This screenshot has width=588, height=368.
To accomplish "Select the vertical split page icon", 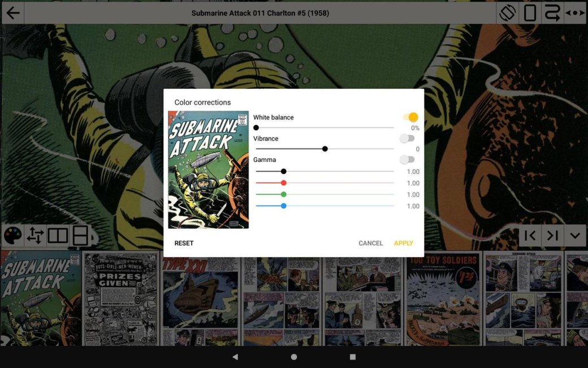I will click(80, 236).
